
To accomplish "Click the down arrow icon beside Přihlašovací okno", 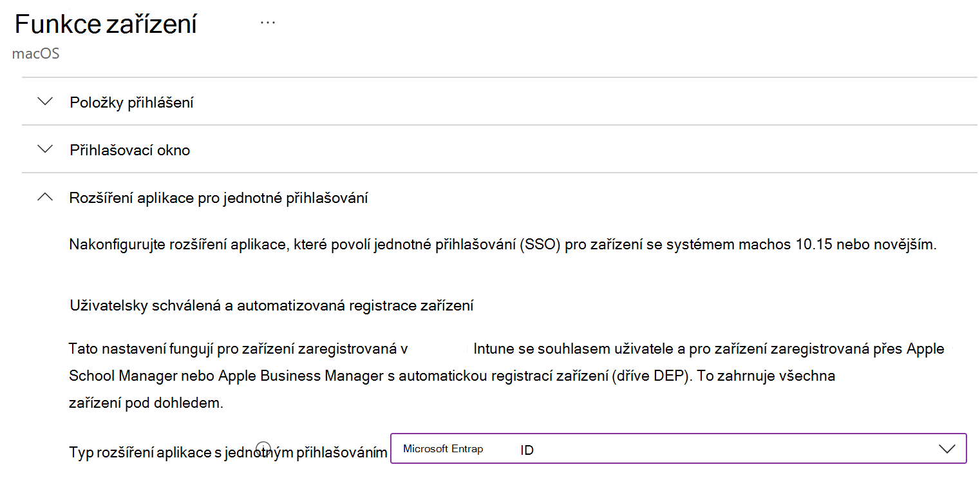I will coord(44,149).
